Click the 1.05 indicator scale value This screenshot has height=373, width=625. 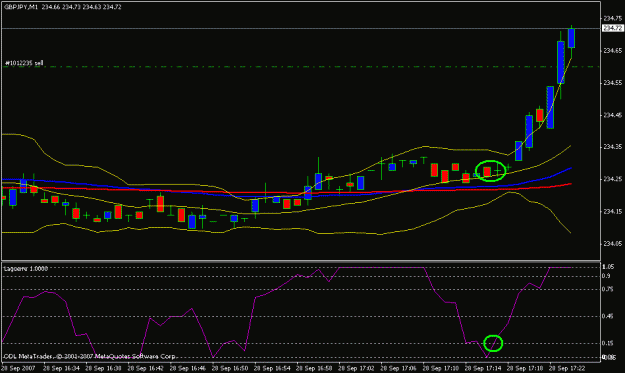click(608, 267)
